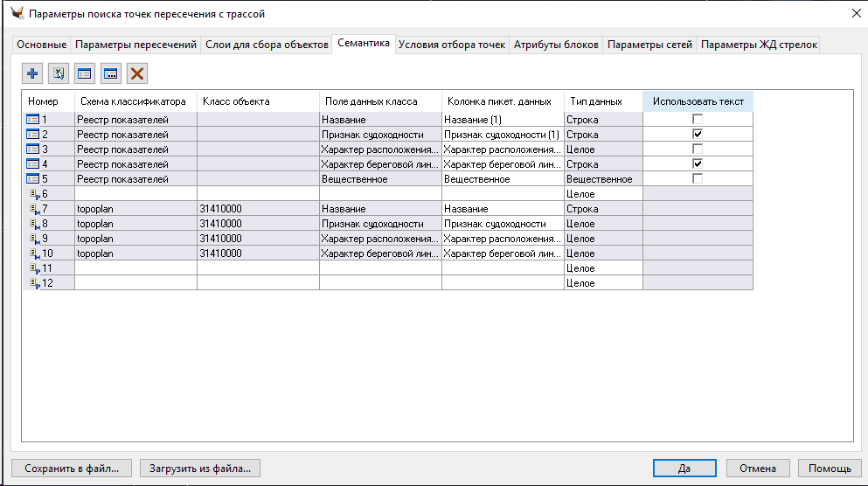Enable 'Использовать текст' for row 1
The width and height of the screenshot is (868, 486).
click(698, 119)
